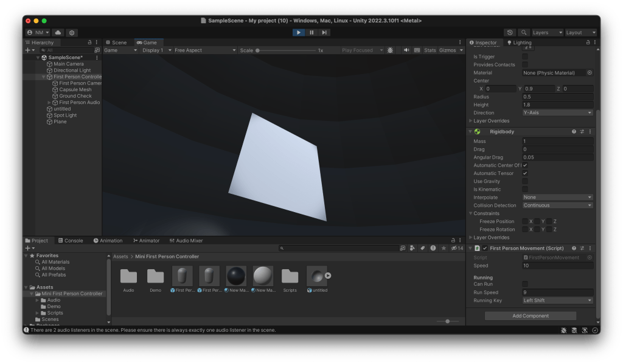Image resolution: width=623 pixels, height=364 pixels.
Task: Click the Game view Scale slider
Action: [286, 50]
